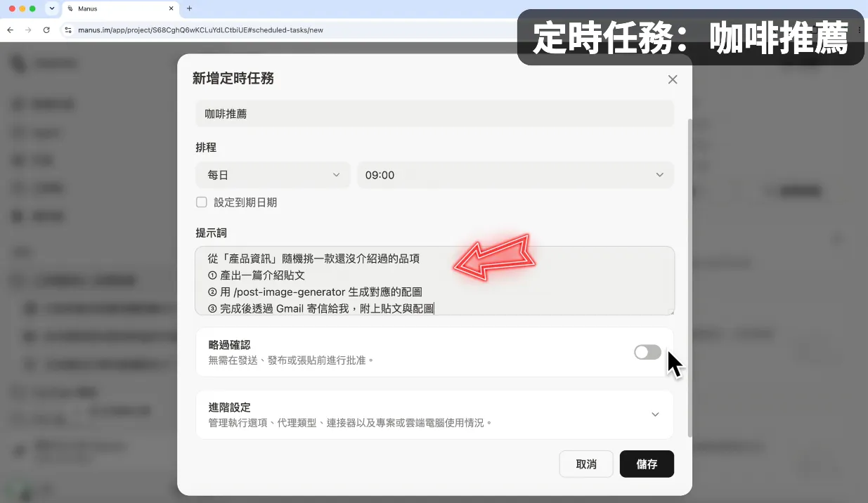Select the Manus browser tab

click(120, 8)
